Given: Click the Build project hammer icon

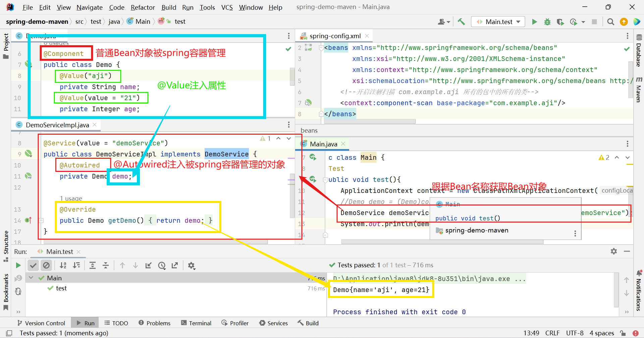Looking at the screenshot, I should pyautogui.click(x=462, y=22).
